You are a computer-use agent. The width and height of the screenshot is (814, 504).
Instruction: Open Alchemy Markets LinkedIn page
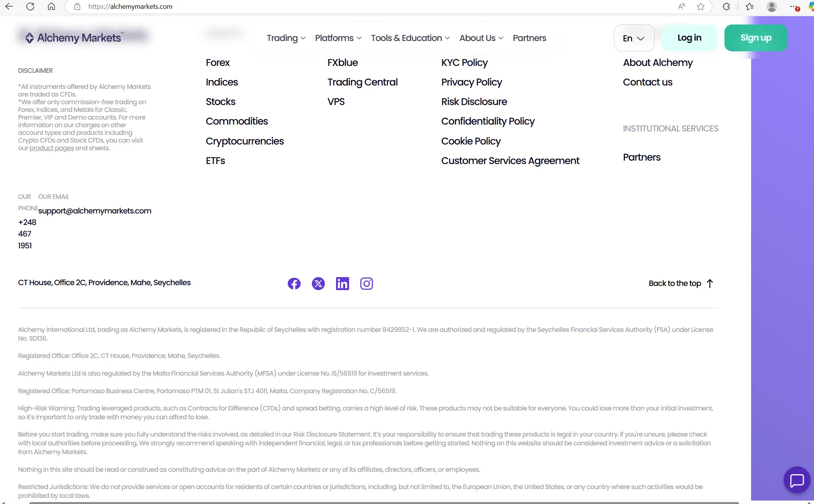pos(343,284)
